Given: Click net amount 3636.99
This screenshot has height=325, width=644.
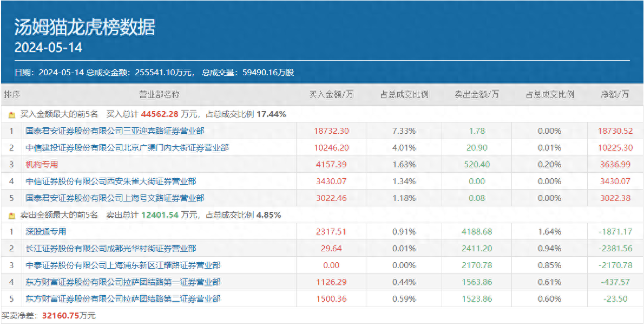Looking at the screenshot, I should pos(615,164).
